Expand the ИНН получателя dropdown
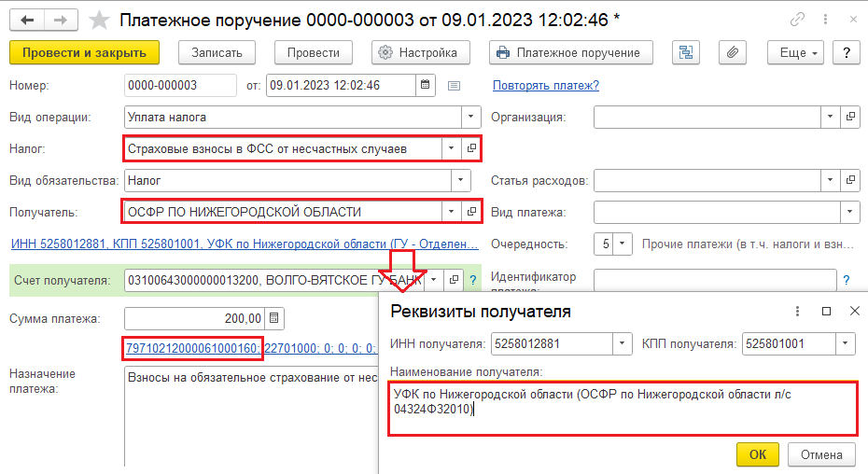This screenshot has height=474, width=868. (623, 343)
